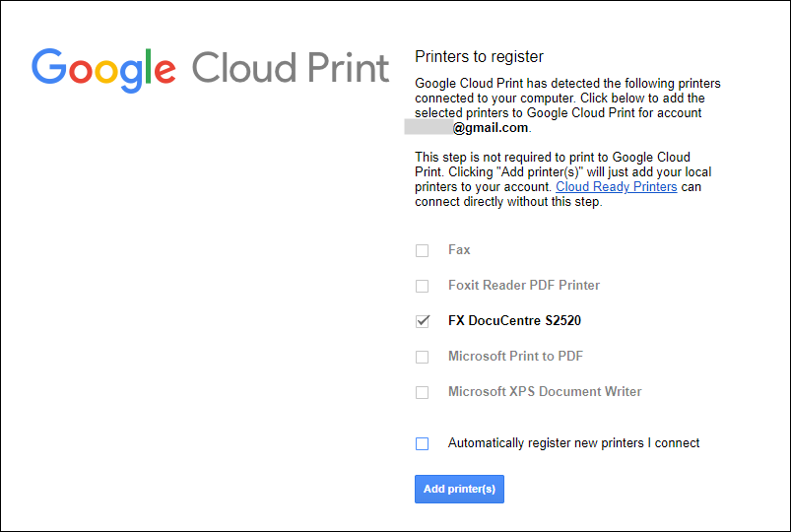The width and height of the screenshot is (791, 532).
Task: Open the Cloud Ready Printers link
Action: [616, 187]
